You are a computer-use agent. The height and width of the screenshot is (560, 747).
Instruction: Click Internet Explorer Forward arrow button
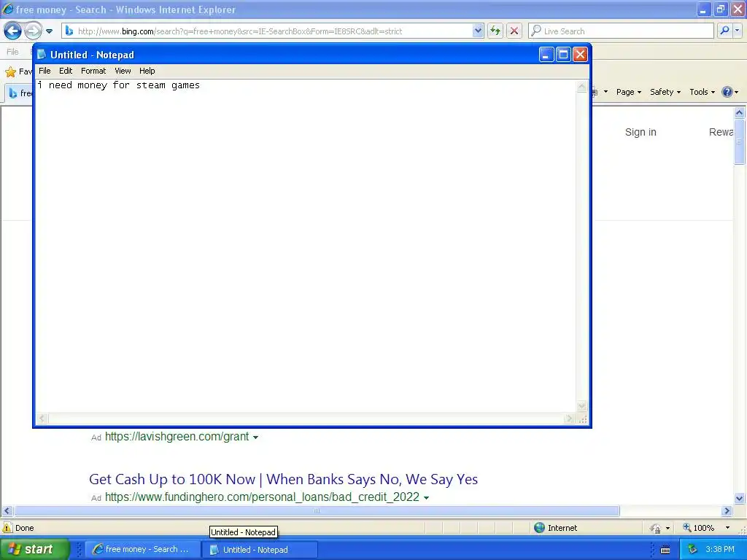coord(33,31)
